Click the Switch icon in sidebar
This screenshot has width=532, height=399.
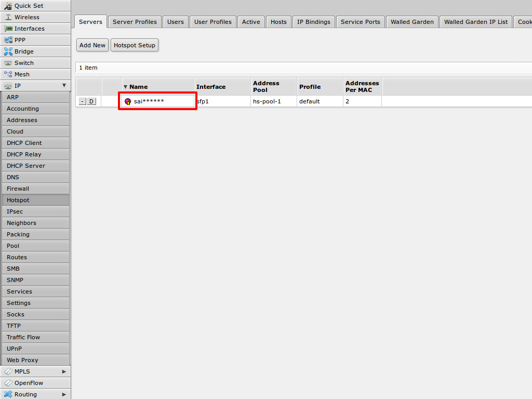pyautogui.click(x=8, y=63)
